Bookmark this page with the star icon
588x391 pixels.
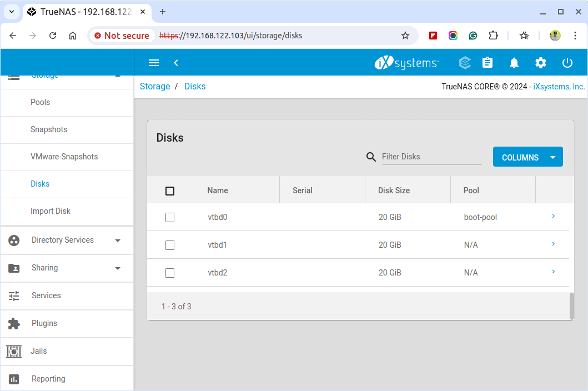[405, 36]
